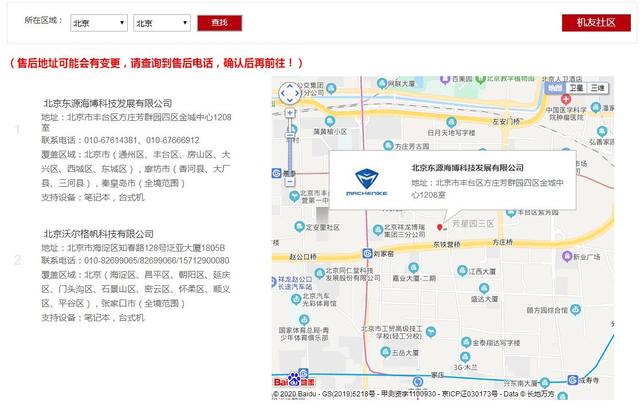Screen dimensions: 640x417
Task: Click the 颐方园综合馆 marker icon
Action: 576,310
